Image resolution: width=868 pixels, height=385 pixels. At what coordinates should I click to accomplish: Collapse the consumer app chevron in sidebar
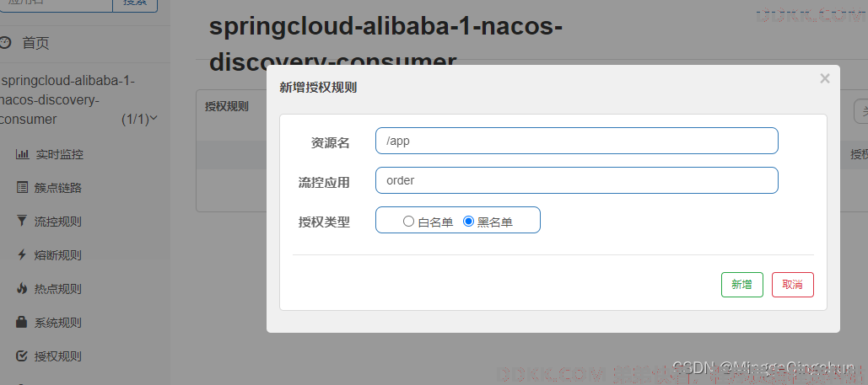(154, 118)
